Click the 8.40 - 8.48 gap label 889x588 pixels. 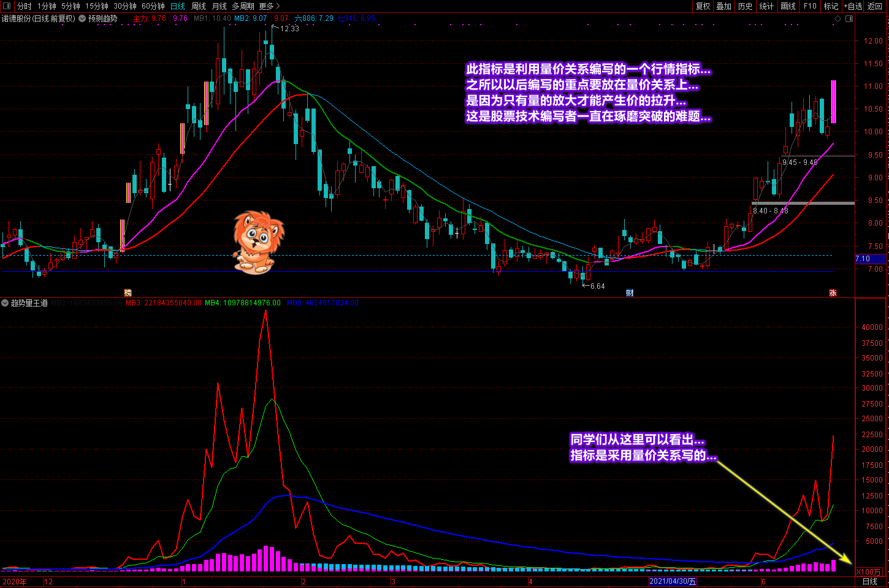pyautogui.click(x=771, y=211)
